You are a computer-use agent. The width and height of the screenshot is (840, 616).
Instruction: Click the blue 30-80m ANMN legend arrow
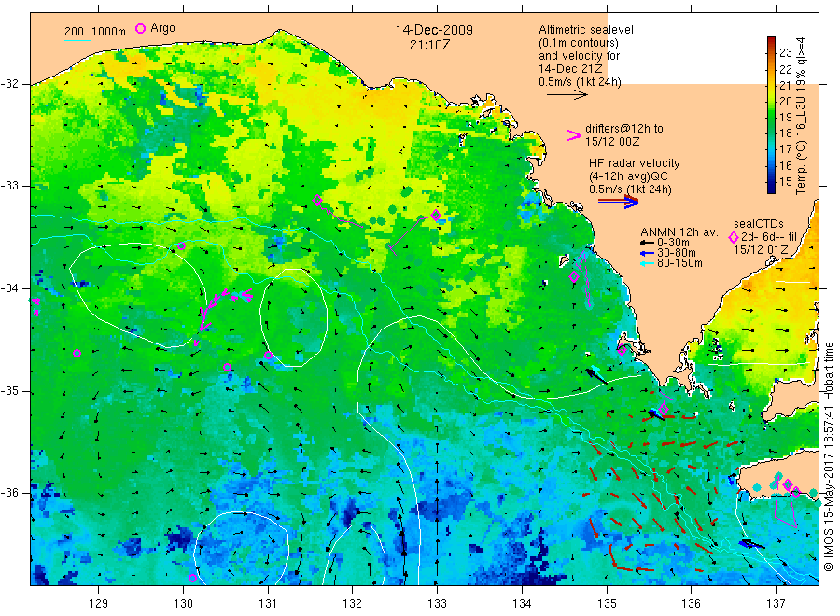[x=648, y=253]
